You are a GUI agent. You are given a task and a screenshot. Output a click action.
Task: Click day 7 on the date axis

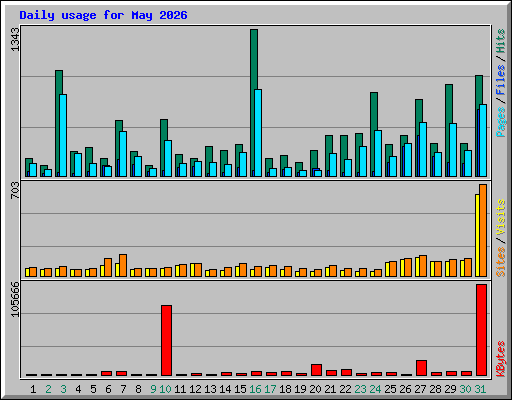123,389
